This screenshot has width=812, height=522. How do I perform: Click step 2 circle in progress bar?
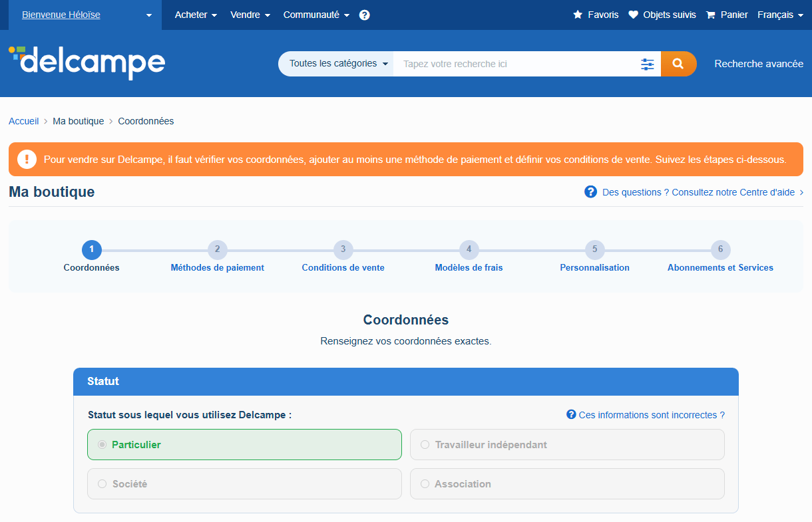(x=218, y=250)
